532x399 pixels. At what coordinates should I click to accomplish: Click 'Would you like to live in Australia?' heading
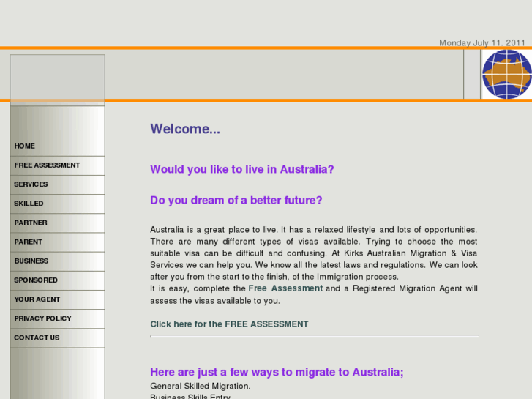[x=242, y=169]
